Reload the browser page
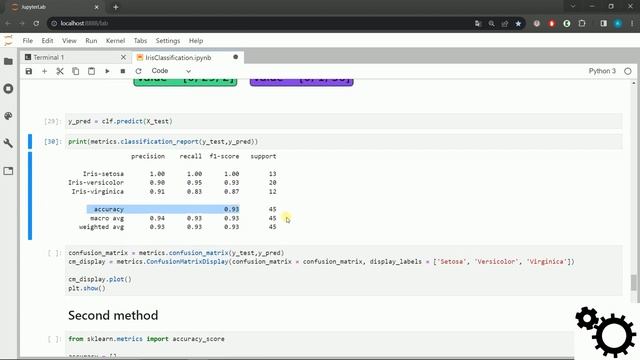 point(36,24)
